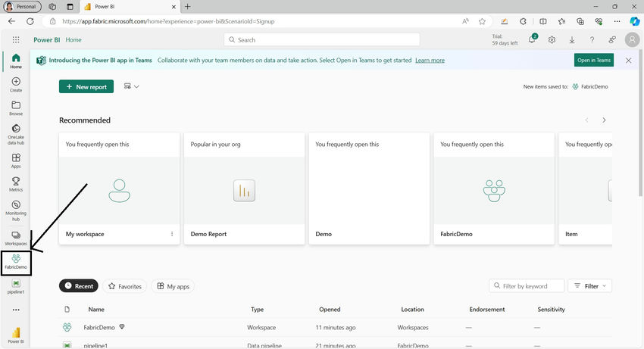The width and height of the screenshot is (644, 349).
Task: Click the Sensitivity column header
Action: (x=551, y=309)
